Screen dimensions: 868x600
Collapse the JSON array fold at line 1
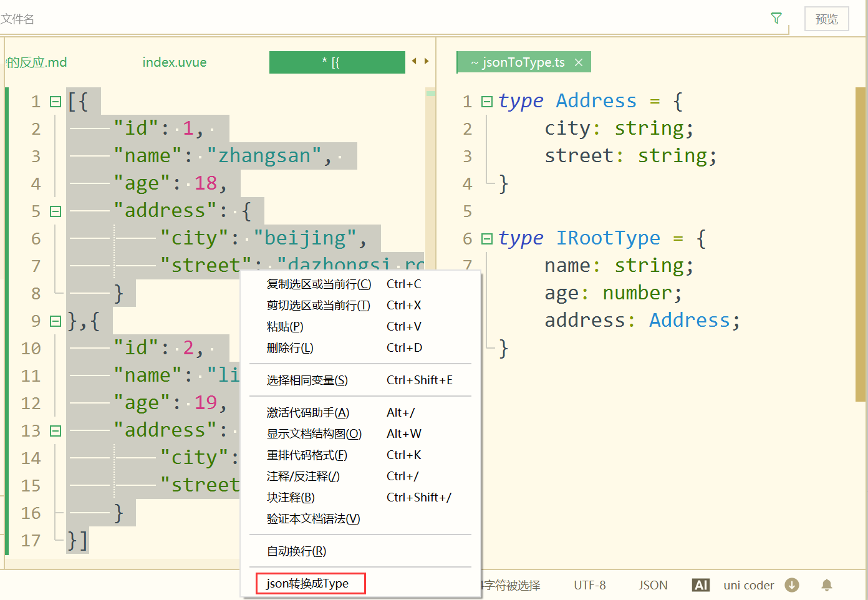click(x=55, y=102)
